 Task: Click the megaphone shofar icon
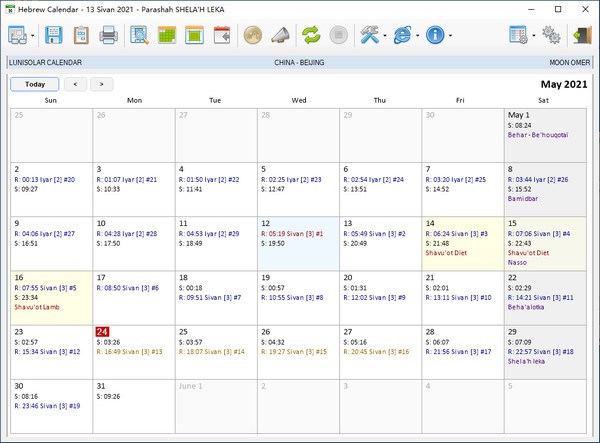[281, 36]
